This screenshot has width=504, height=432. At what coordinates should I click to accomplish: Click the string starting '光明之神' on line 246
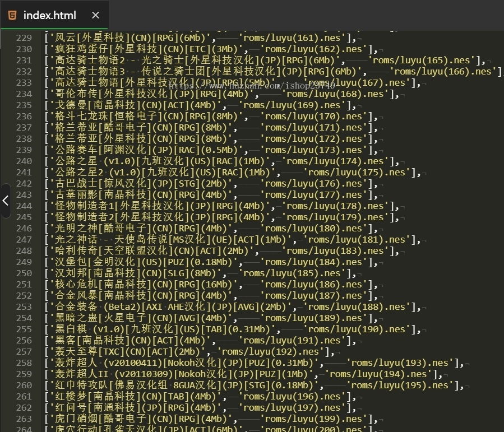coord(141,229)
